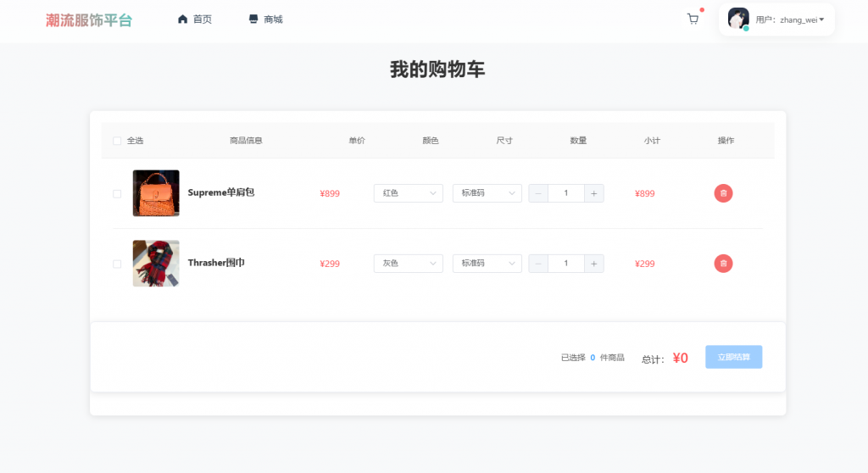
Task: Click the zhang_wei user avatar
Action: click(x=738, y=19)
